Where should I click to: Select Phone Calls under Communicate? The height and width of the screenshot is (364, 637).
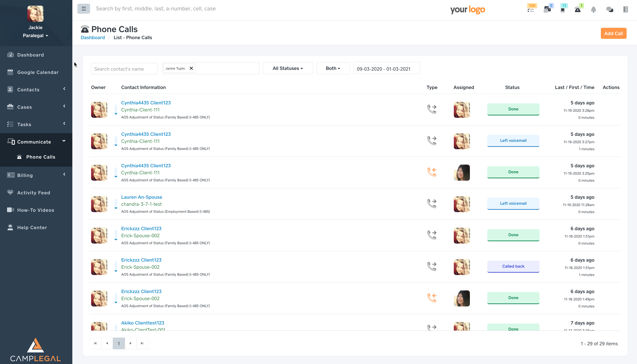(x=41, y=157)
